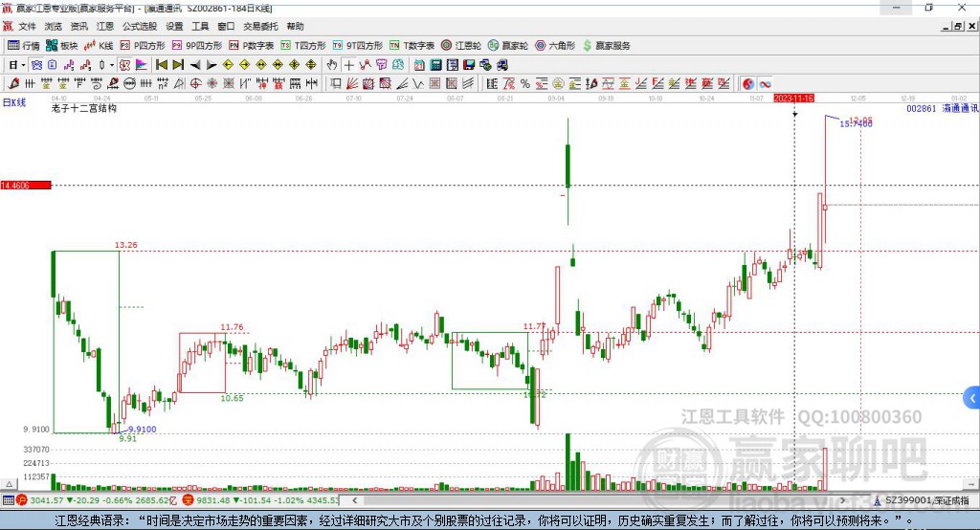This screenshot has height=530, width=980.
Task: Select the hand pan tool
Action: click(332, 65)
